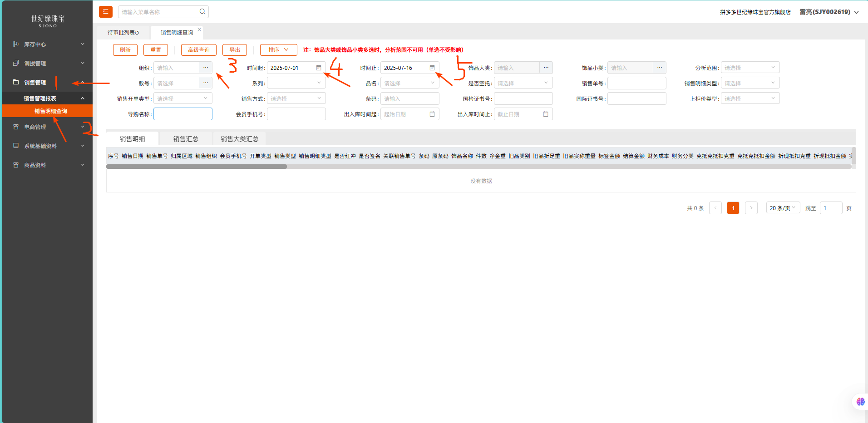
Task: Click the 导购名称 input field
Action: coord(183,114)
